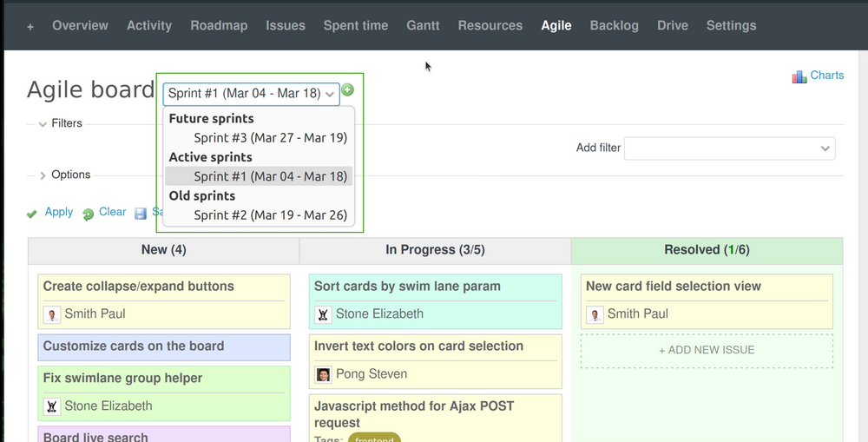Click Add New Issue in Resolved column

(x=707, y=350)
